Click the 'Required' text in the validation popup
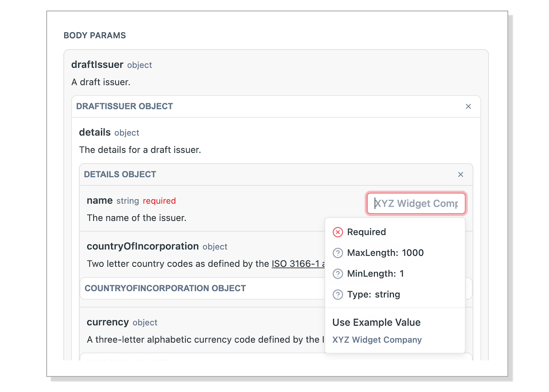The image size is (549, 392). (366, 232)
